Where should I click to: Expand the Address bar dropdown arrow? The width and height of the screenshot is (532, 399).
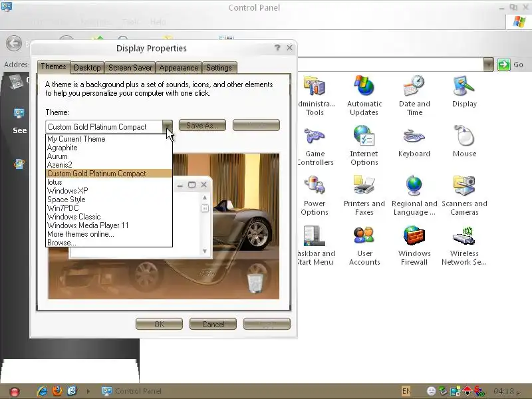click(x=488, y=65)
